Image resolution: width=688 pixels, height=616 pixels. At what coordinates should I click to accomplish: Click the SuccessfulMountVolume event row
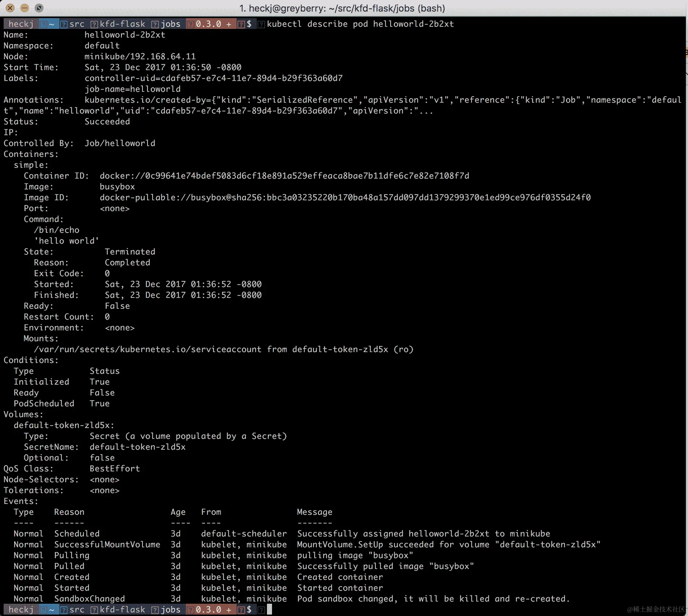tap(307, 544)
